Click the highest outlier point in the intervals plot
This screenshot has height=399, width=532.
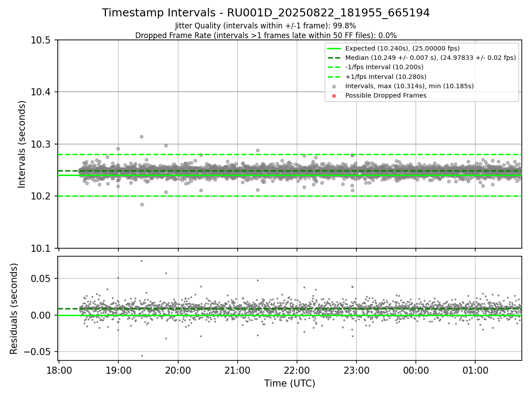click(141, 137)
